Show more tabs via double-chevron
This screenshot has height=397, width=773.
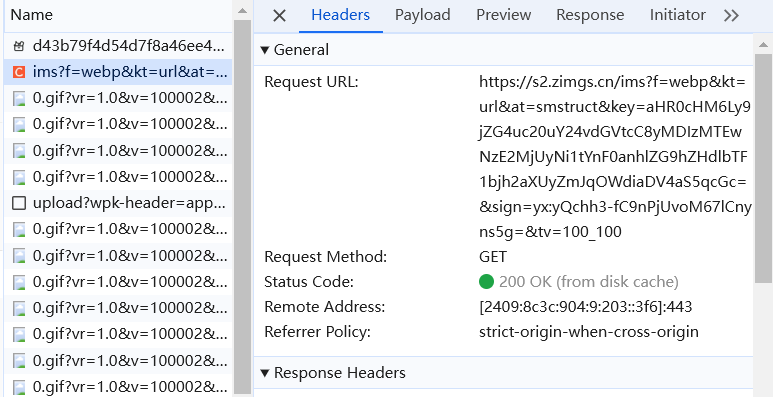point(731,16)
